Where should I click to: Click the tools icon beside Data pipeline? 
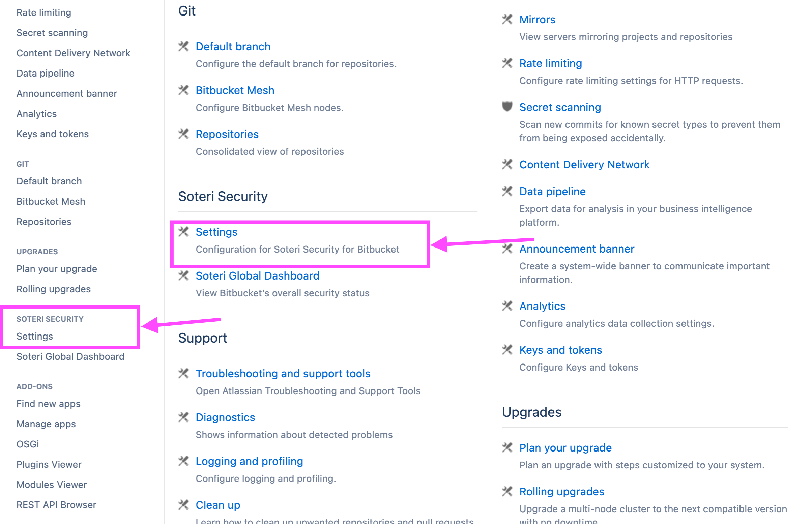pos(507,191)
